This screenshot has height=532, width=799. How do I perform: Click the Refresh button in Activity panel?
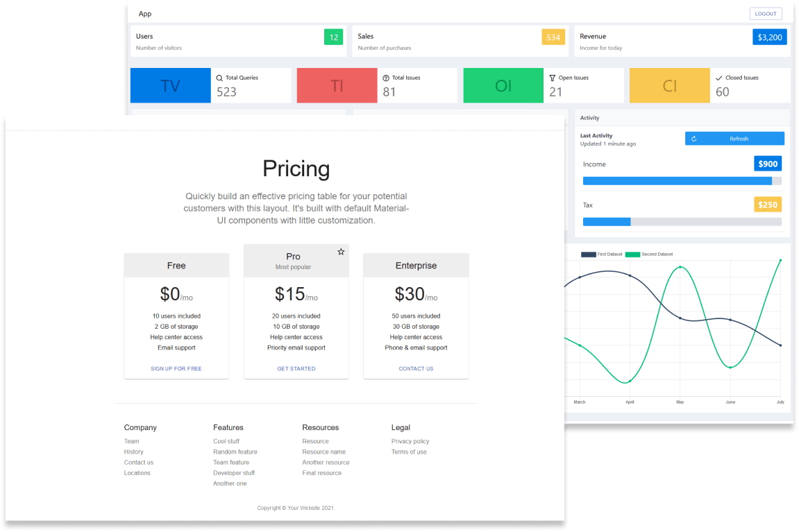click(x=734, y=139)
